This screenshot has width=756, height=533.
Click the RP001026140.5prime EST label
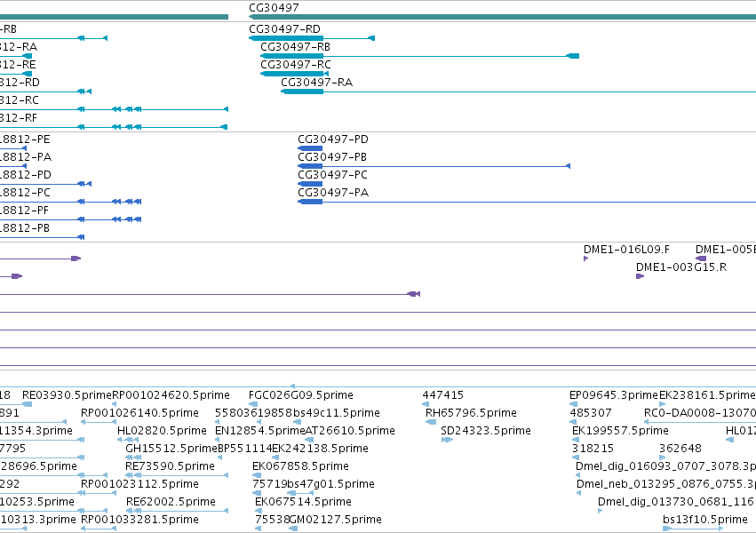pos(139,413)
